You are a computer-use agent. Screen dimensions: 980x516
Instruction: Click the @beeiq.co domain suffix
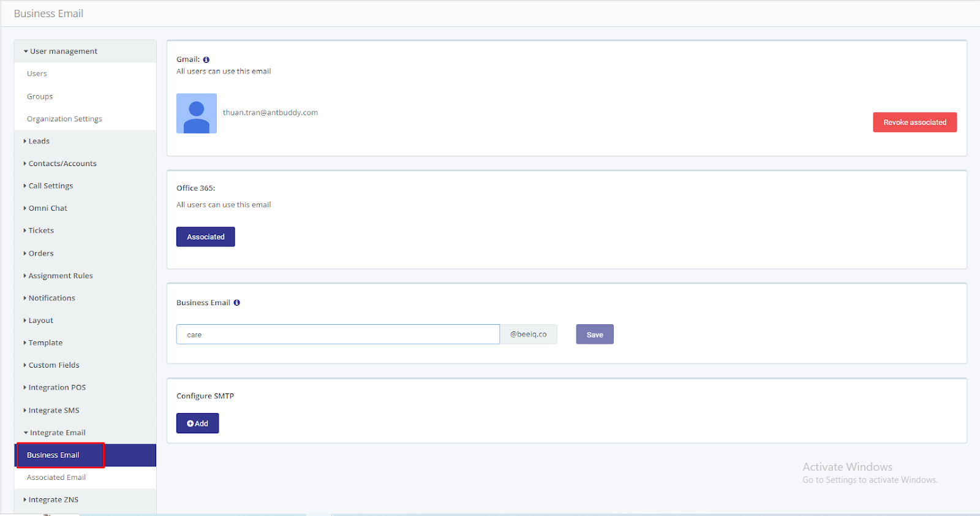529,335
